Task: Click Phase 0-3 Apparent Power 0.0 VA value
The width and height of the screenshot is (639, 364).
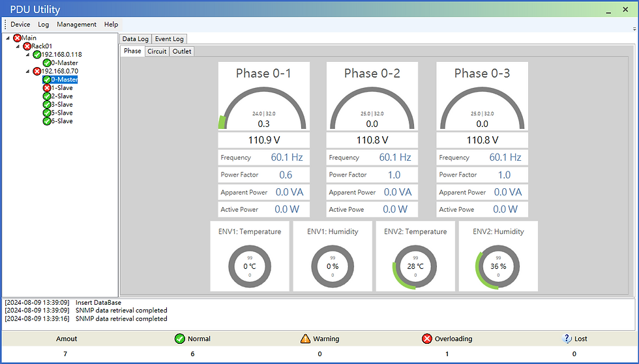Action: (x=508, y=192)
